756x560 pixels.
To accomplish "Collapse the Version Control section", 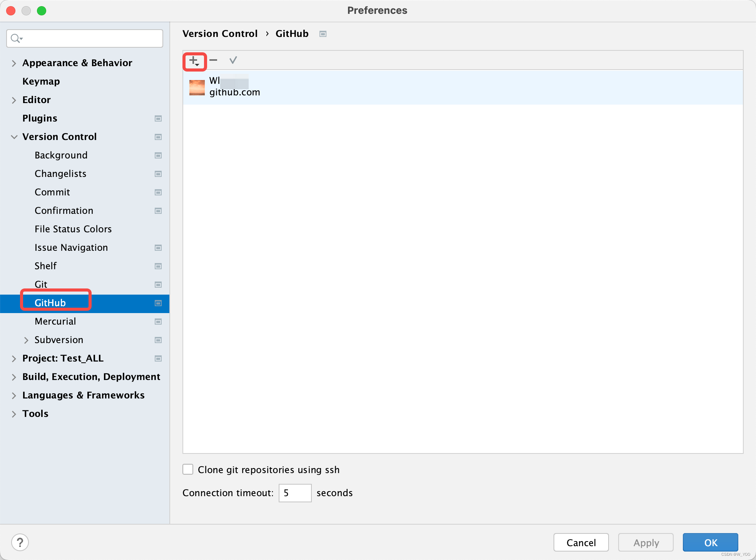I will [14, 137].
